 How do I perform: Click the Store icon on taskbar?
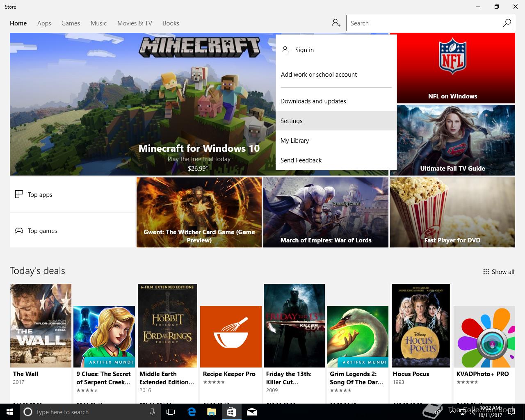pos(231,412)
